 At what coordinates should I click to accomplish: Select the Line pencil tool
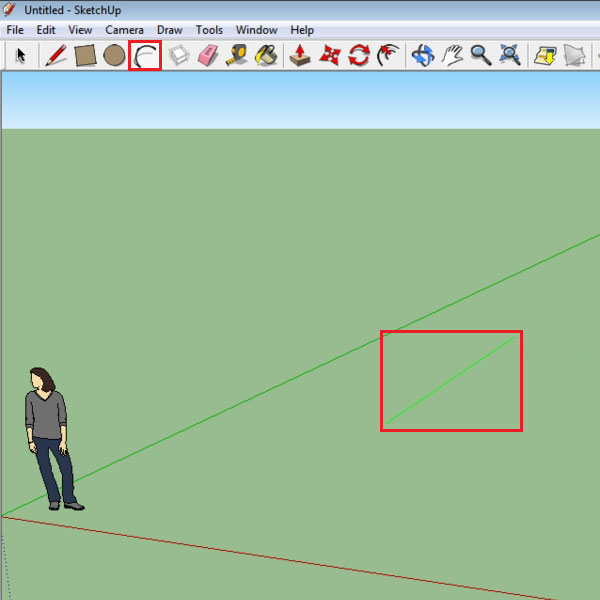[x=56, y=55]
